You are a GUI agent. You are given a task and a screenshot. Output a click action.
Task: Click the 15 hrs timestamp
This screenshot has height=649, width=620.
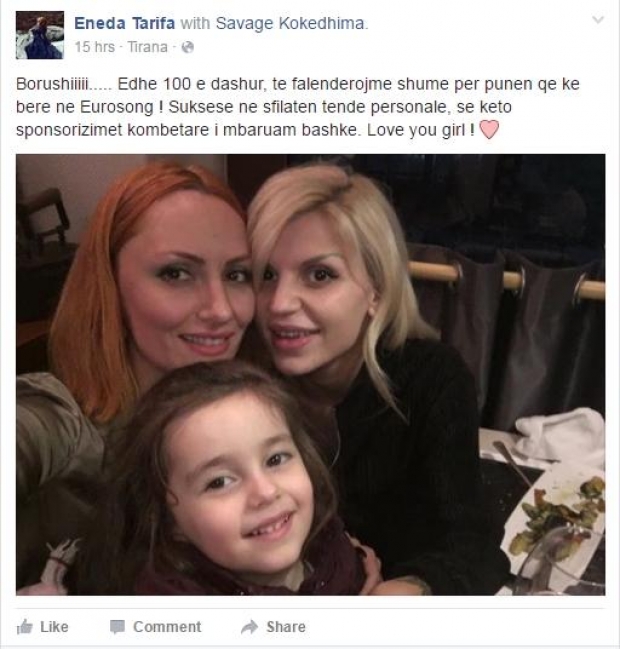pyautogui.click(x=94, y=47)
